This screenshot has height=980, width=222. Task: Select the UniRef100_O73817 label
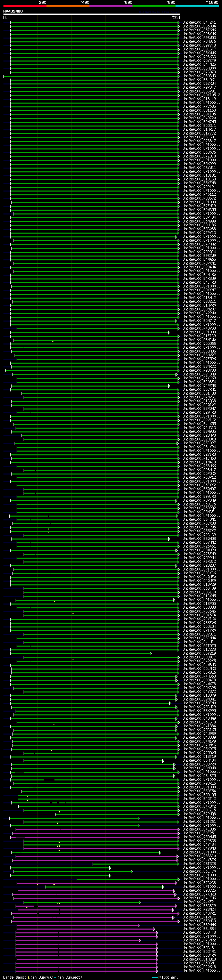[199, 141]
